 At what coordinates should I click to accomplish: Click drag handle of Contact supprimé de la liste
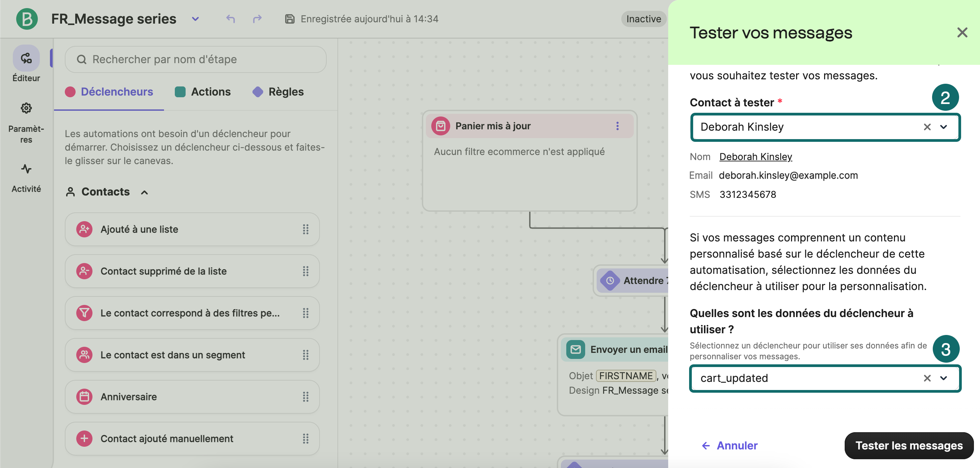pos(305,271)
